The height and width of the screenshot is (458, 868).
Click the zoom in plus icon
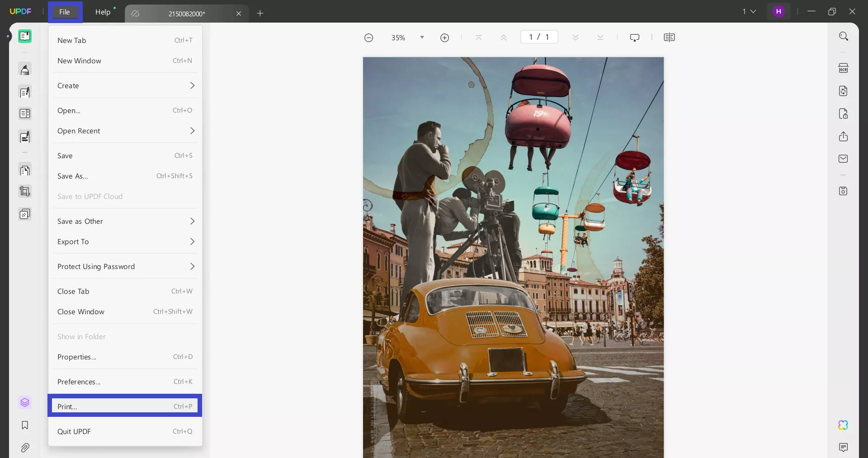coord(444,38)
